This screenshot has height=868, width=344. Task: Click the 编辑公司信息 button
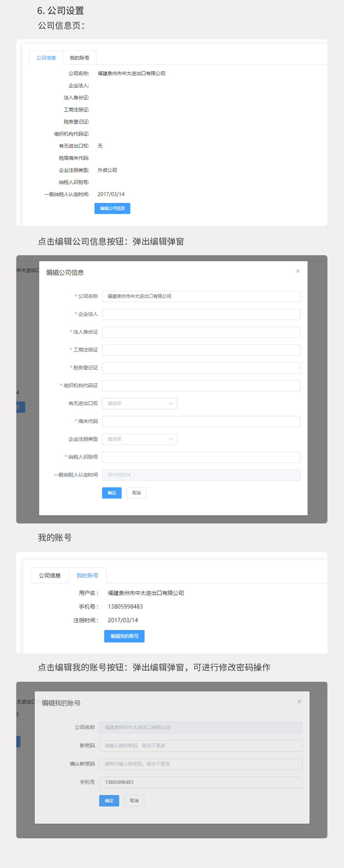point(112,208)
